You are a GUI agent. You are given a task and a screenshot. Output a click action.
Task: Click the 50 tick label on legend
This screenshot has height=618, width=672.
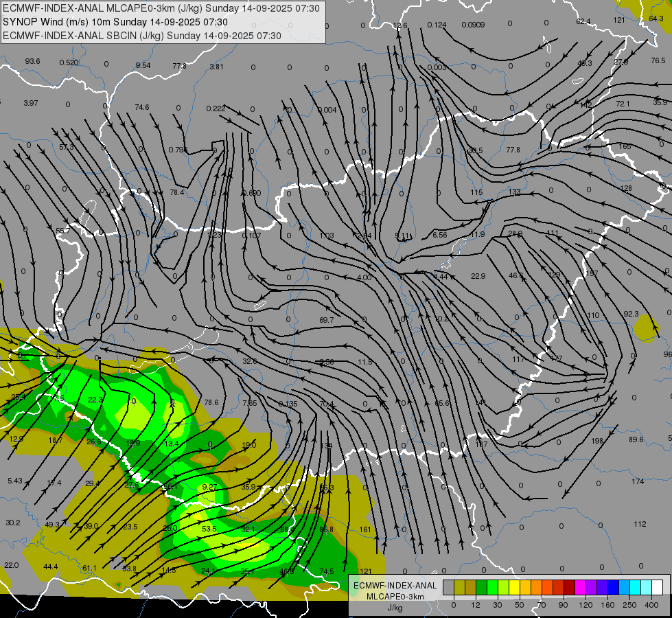point(520,605)
